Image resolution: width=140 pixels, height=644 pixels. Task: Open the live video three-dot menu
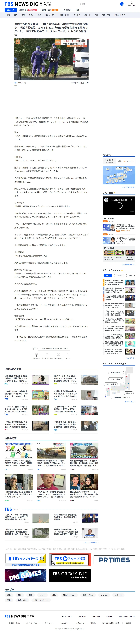point(131,200)
